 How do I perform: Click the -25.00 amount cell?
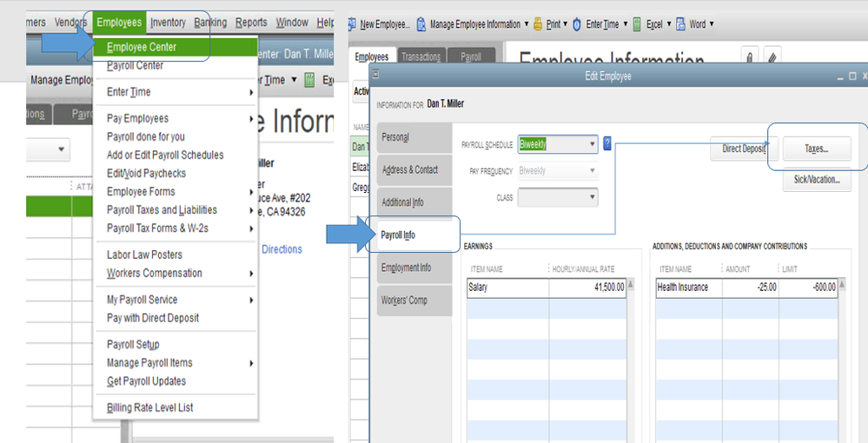(x=750, y=288)
